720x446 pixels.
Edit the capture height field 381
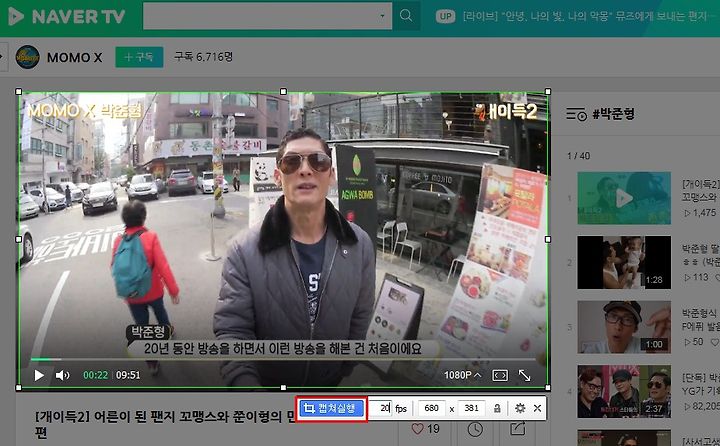pyautogui.click(x=471, y=408)
